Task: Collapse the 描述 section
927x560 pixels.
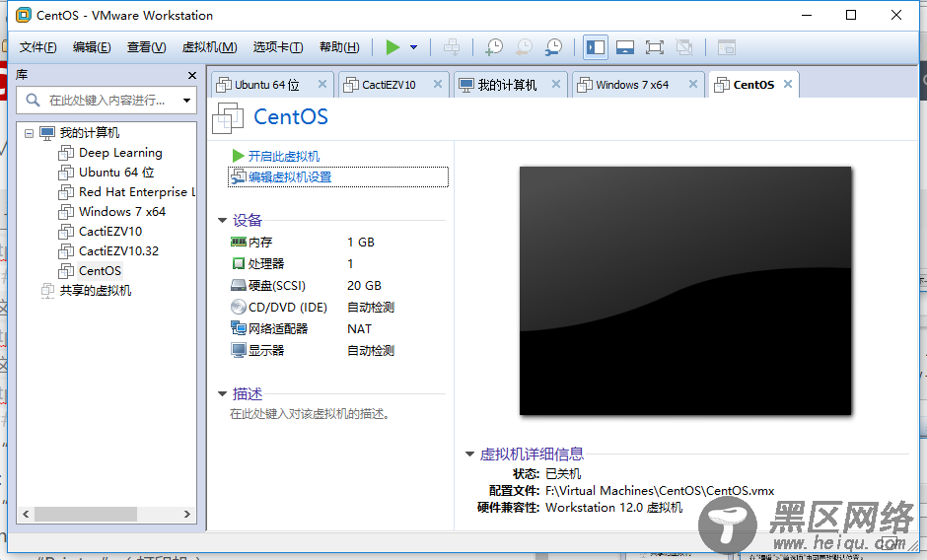Action: point(222,393)
